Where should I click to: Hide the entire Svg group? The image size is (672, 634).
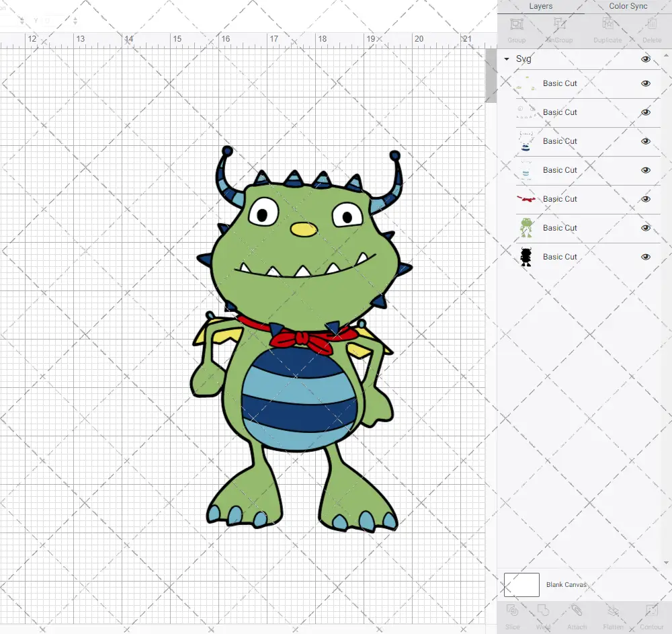pyautogui.click(x=645, y=59)
